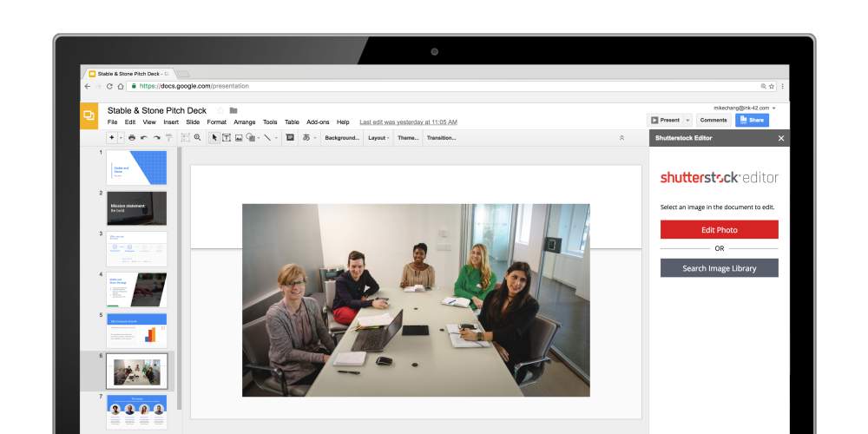Click the print icon in toolbar
868x434 pixels.
point(132,138)
